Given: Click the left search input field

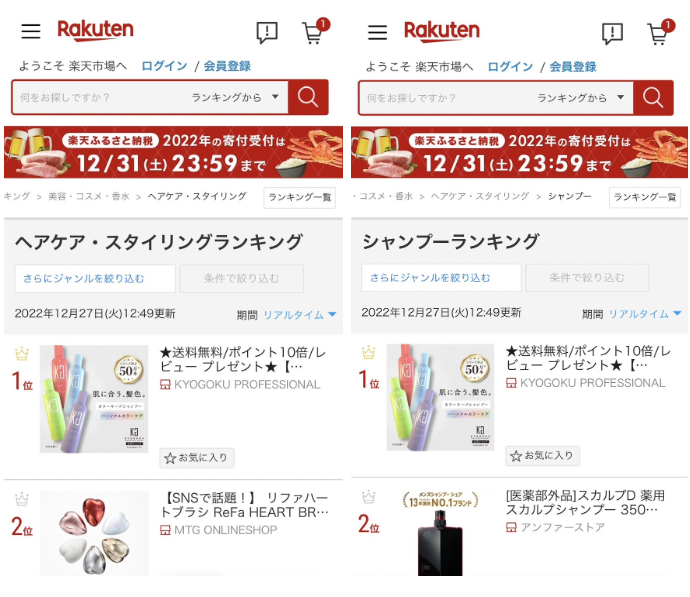Looking at the screenshot, I should (x=101, y=97).
